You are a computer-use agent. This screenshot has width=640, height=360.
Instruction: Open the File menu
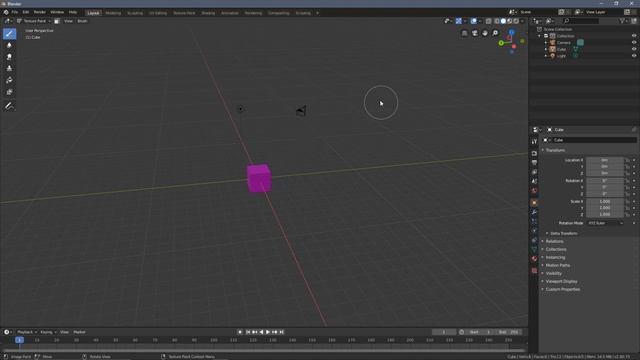(15, 12)
